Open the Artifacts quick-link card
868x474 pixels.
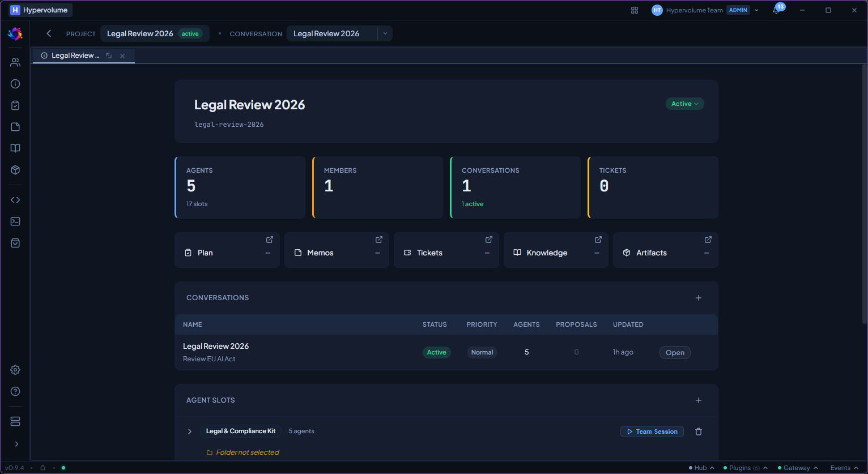pos(666,250)
